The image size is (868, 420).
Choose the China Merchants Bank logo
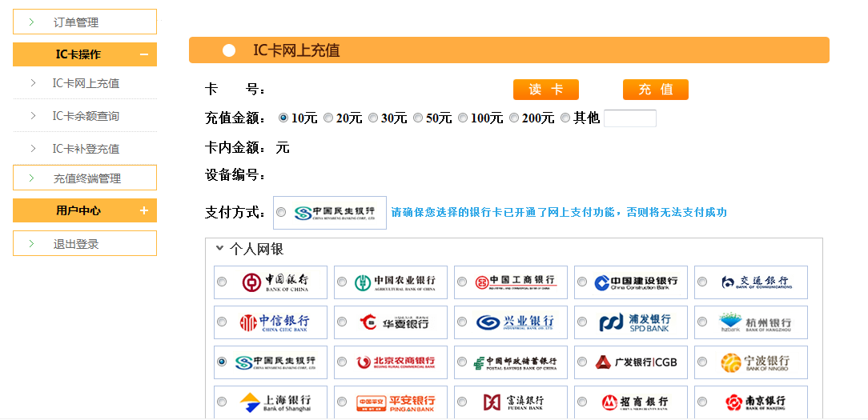(x=635, y=402)
